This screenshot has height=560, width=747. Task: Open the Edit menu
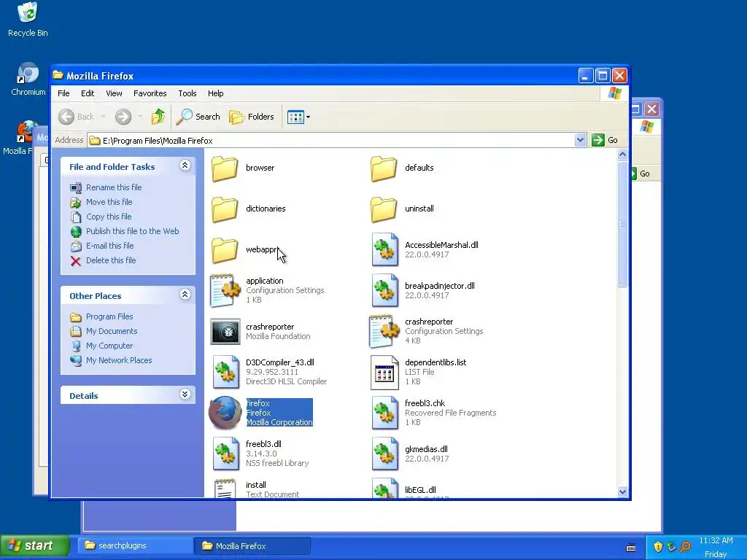[88, 93]
